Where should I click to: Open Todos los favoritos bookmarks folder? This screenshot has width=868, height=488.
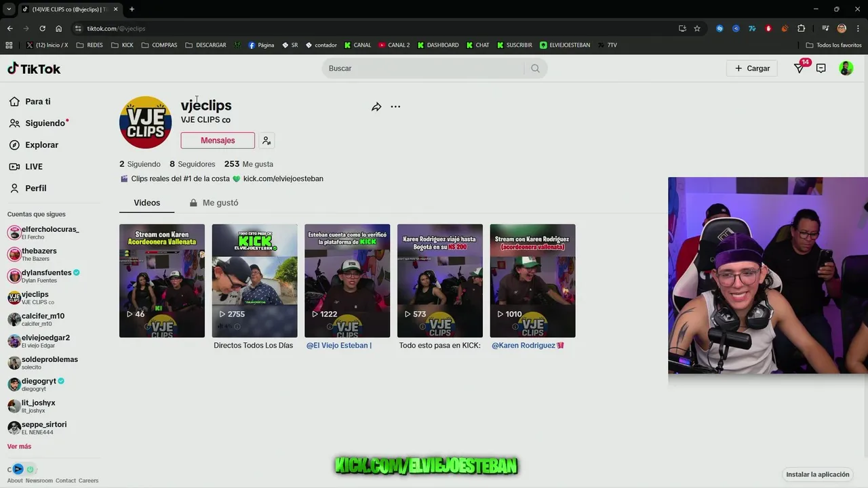pos(833,45)
